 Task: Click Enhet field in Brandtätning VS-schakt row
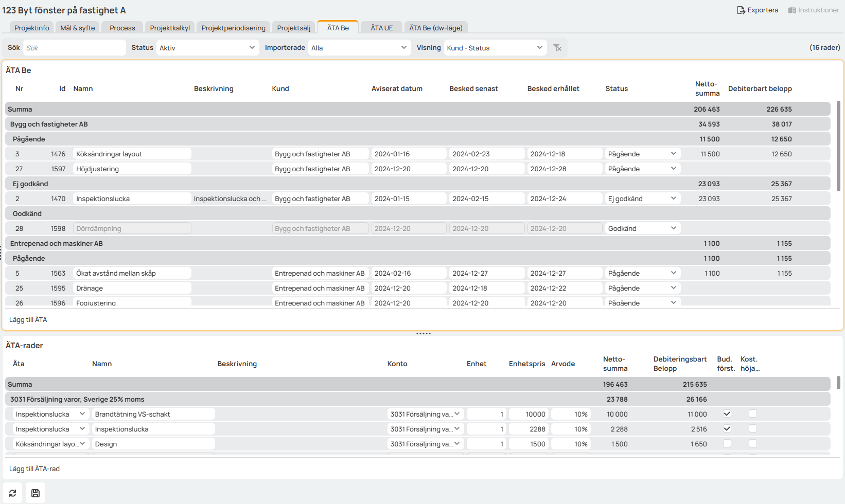(x=487, y=414)
